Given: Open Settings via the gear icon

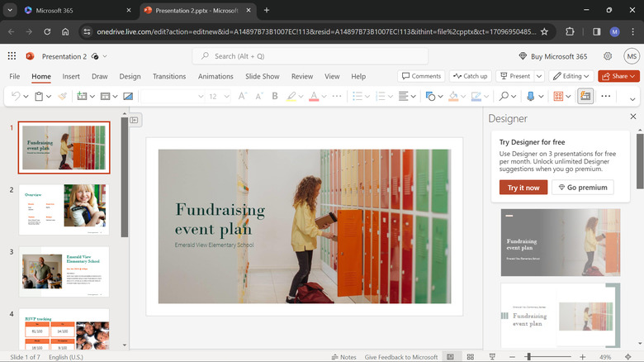Looking at the screenshot, I should (x=608, y=56).
